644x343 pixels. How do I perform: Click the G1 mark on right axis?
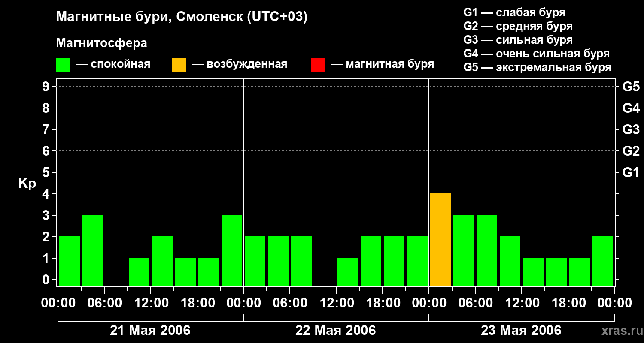coord(631,172)
